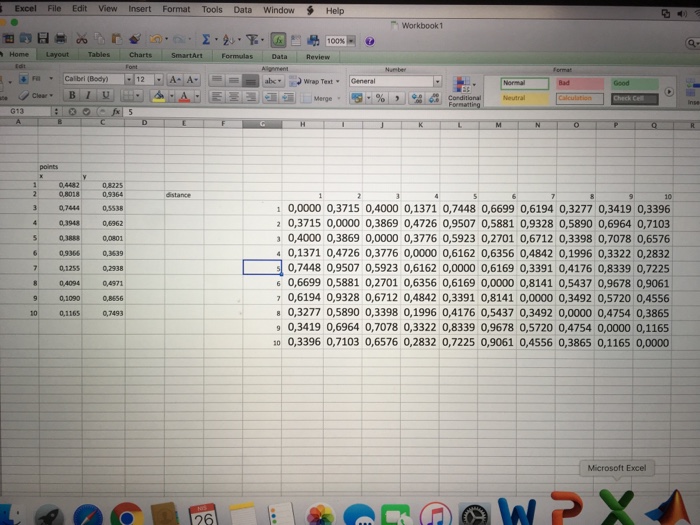Switch to the Layout ribbon tab

57,54
